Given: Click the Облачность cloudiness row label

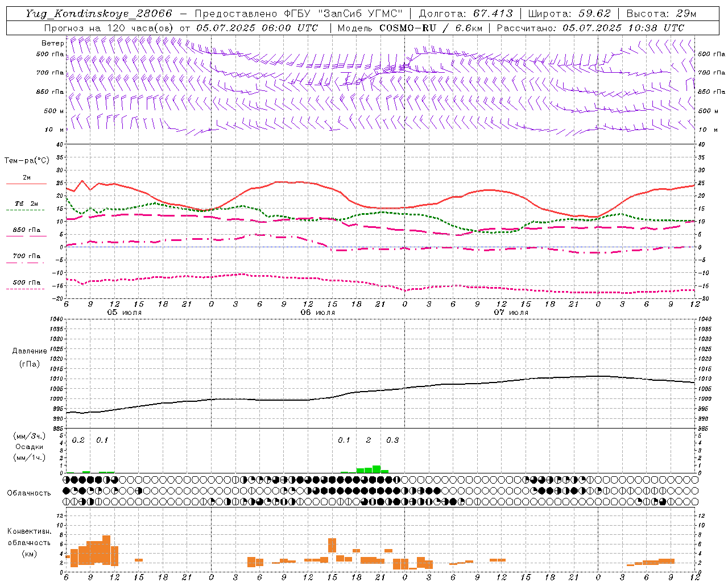Looking at the screenshot, I should [x=29, y=493].
